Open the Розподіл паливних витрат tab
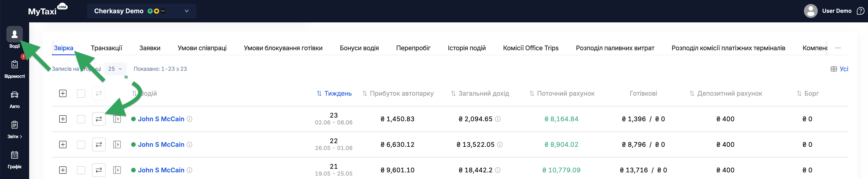 [615, 48]
